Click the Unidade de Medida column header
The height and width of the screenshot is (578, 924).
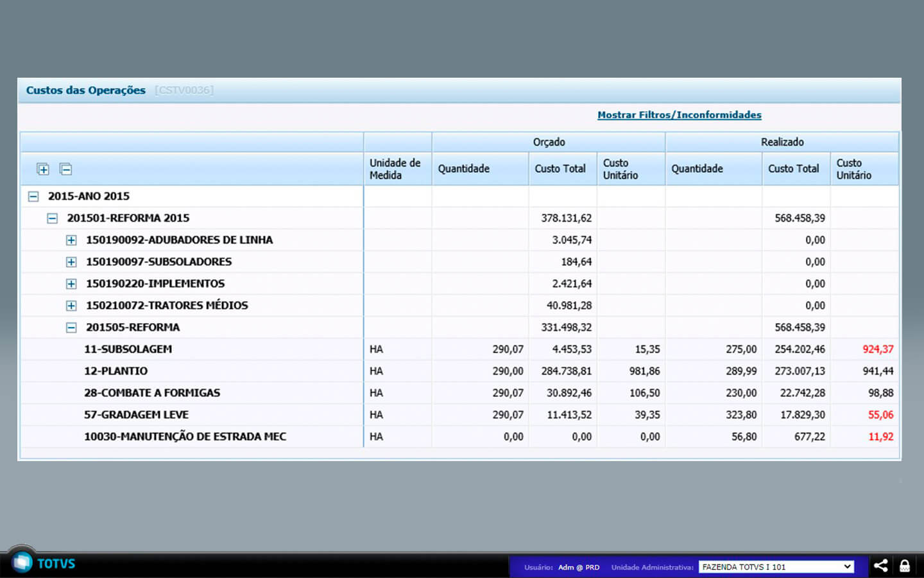tap(395, 169)
